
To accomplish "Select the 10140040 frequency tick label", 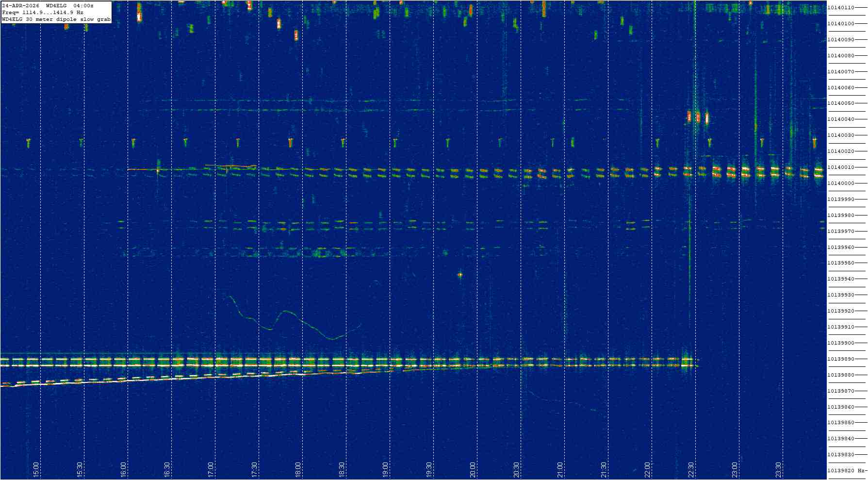I will pyautogui.click(x=841, y=119).
